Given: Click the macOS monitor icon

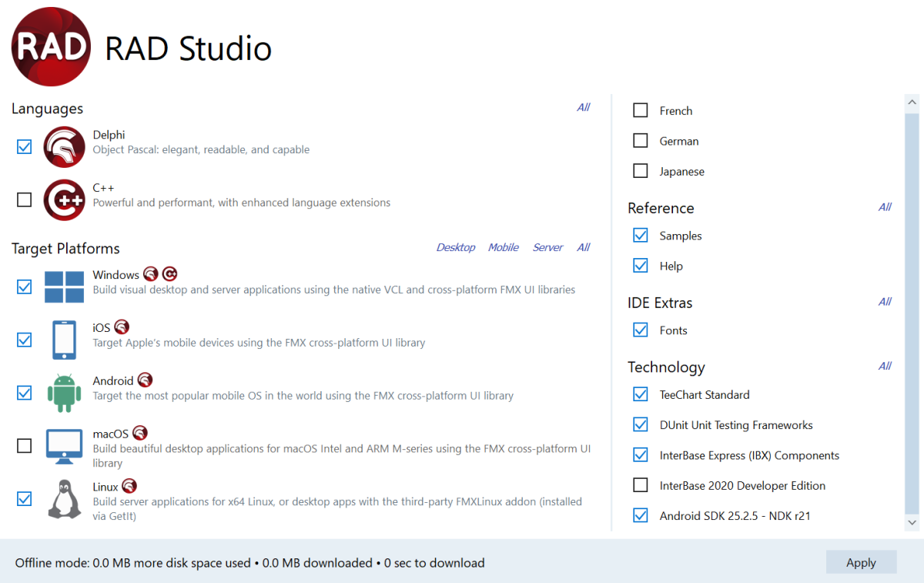Looking at the screenshot, I should [64, 445].
